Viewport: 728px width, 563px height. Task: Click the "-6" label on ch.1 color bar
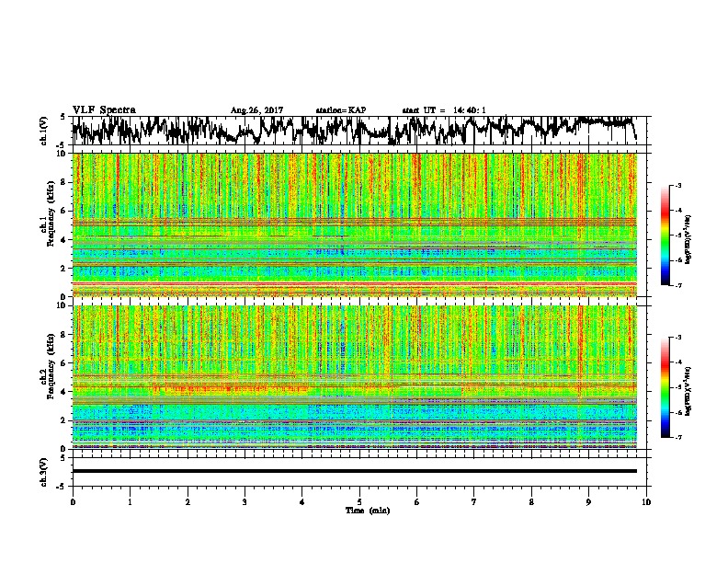(677, 260)
